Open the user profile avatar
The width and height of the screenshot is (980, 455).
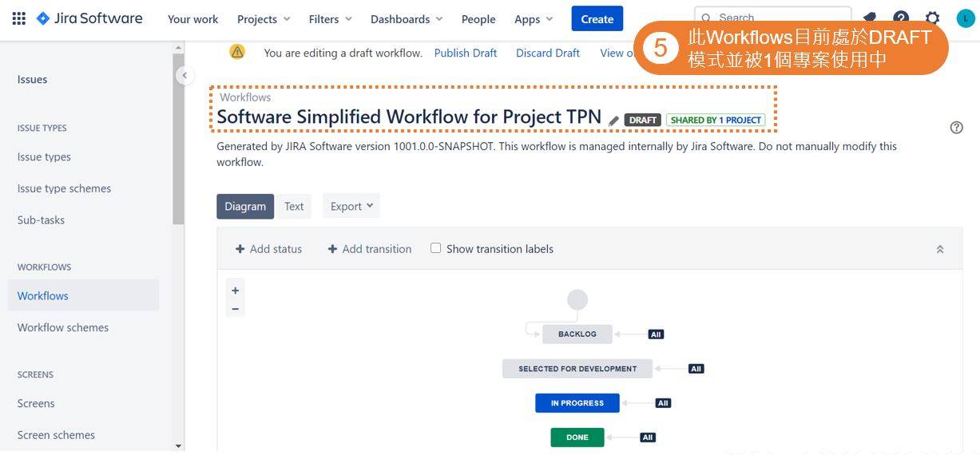[x=966, y=18]
